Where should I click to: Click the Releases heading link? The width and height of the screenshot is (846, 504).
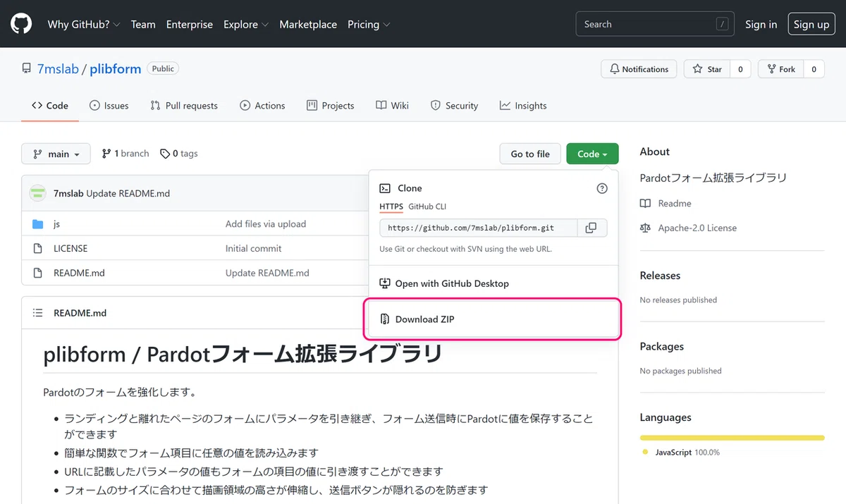(x=660, y=276)
